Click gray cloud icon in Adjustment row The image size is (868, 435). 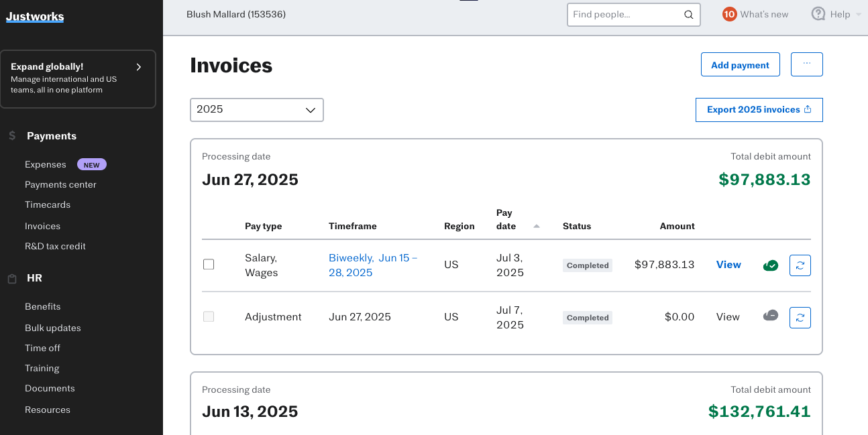coord(771,316)
